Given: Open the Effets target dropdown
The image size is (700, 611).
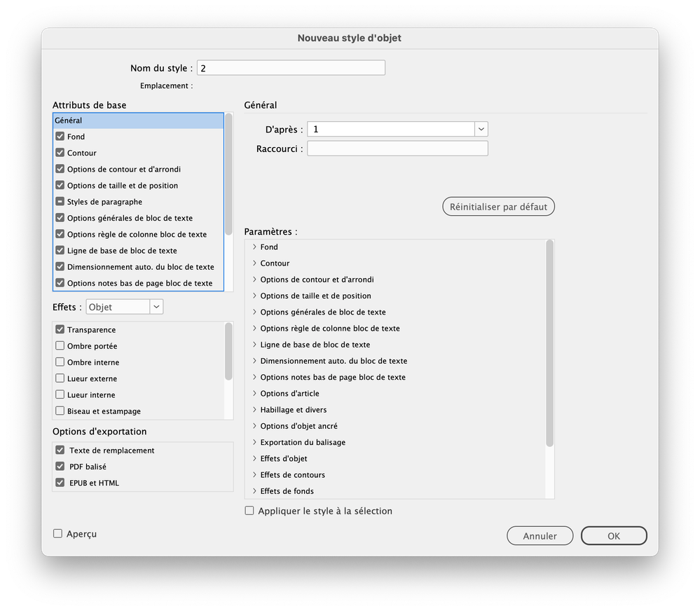Looking at the screenshot, I should [156, 307].
